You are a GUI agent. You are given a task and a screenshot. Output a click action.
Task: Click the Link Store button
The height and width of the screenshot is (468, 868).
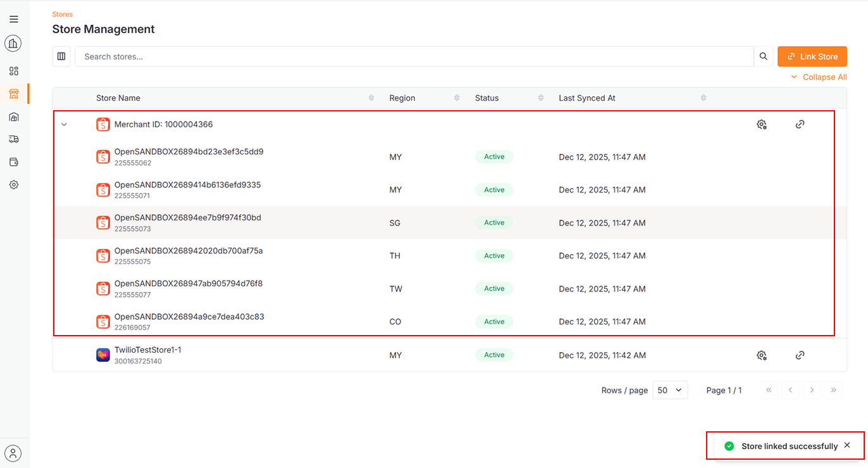(812, 56)
